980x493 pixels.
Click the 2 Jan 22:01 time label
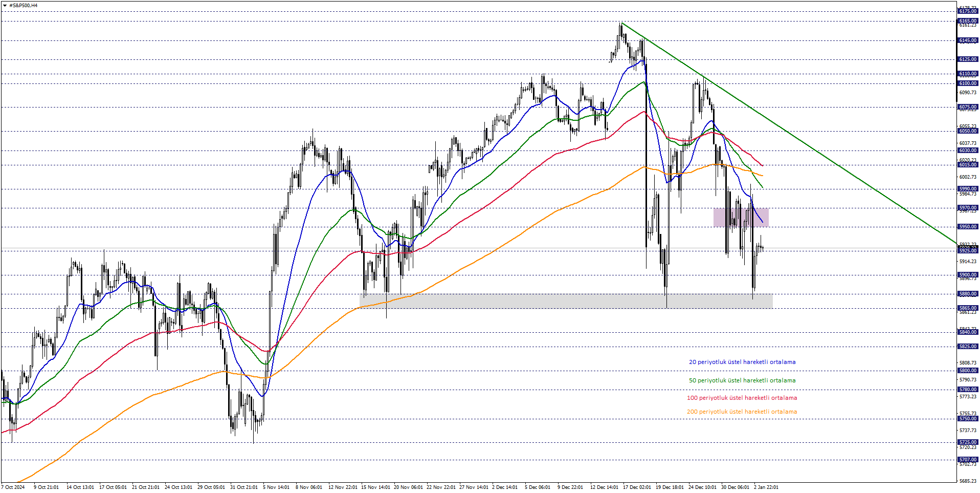pos(766,487)
